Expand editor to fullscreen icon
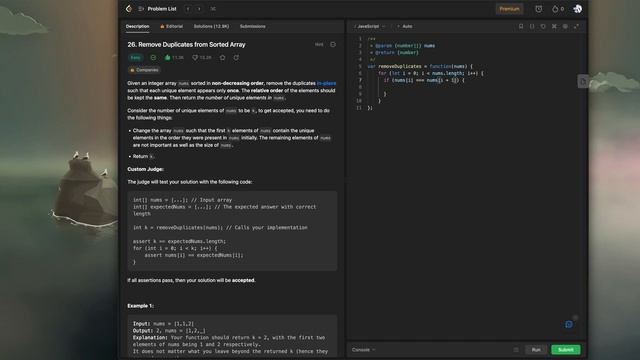 coord(576,26)
